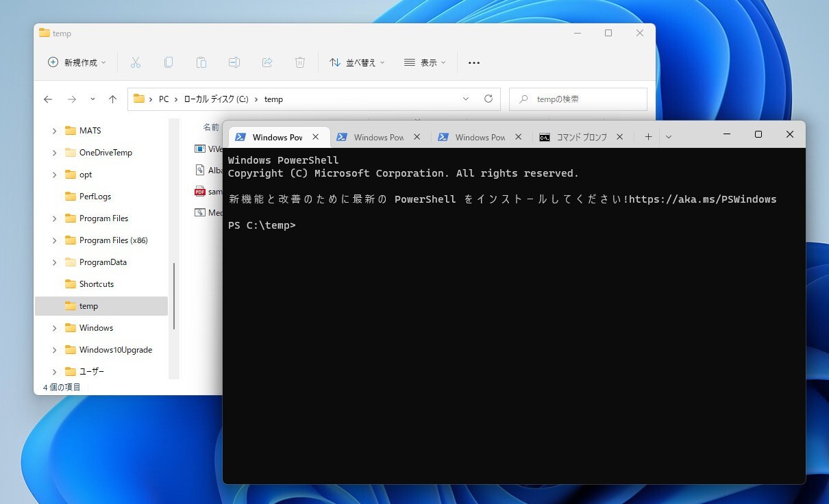Switch to the second Windows PowerShell tab
The height and width of the screenshot is (504, 829).
pyautogui.click(x=381, y=137)
